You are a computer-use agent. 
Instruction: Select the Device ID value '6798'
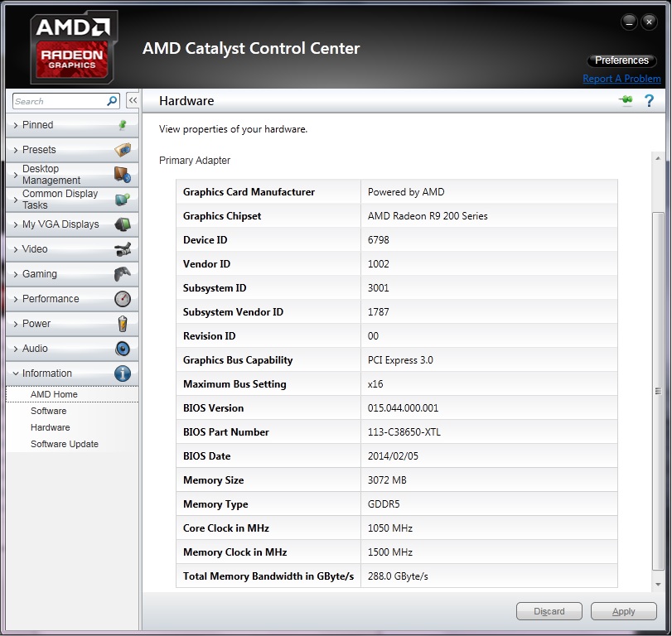click(x=378, y=240)
